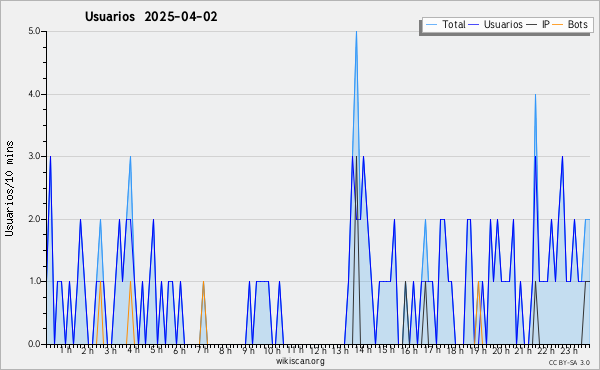Click the "4 h" x-axis label
Viewport: 600px width, 370px height.
134,350
